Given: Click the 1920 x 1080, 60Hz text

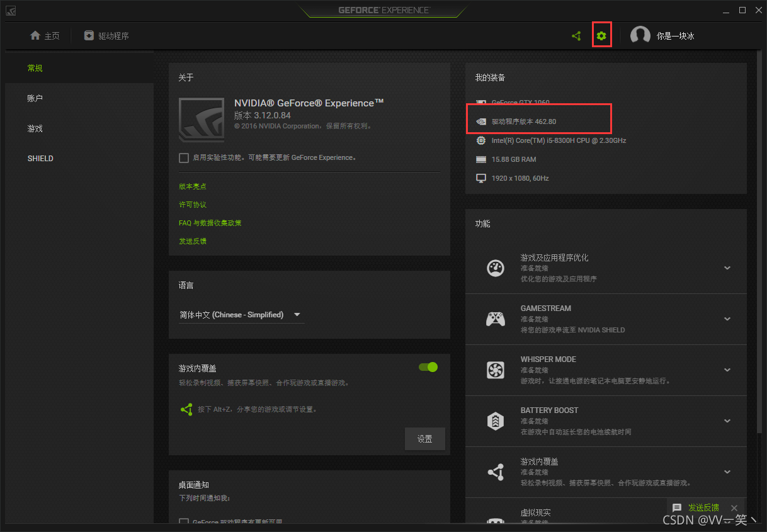Looking at the screenshot, I should pyautogui.click(x=520, y=178).
